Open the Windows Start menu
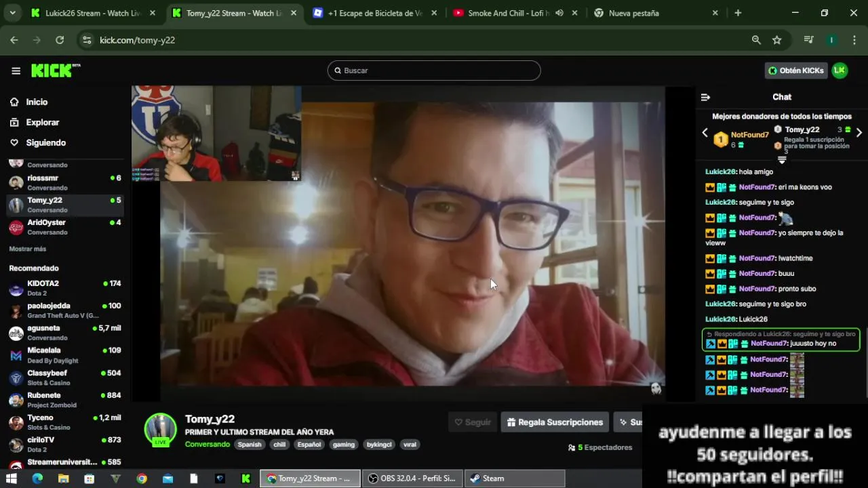The width and height of the screenshot is (868, 488). point(12,479)
